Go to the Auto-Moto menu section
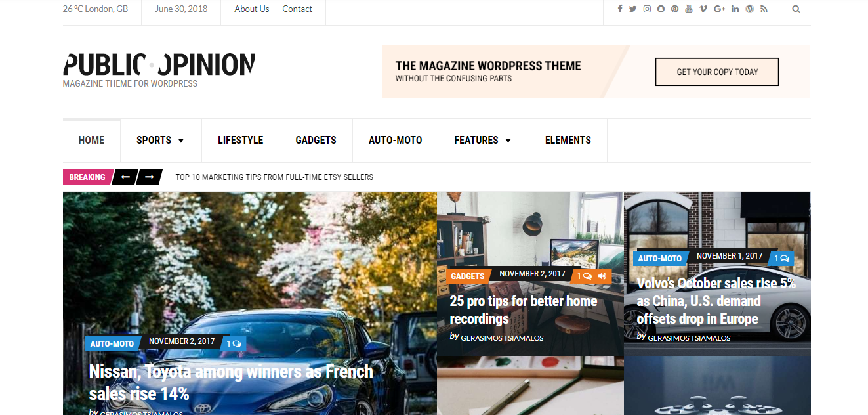Image resolution: width=868 pixels, height=415 pixels. click(x=395, y=140)
